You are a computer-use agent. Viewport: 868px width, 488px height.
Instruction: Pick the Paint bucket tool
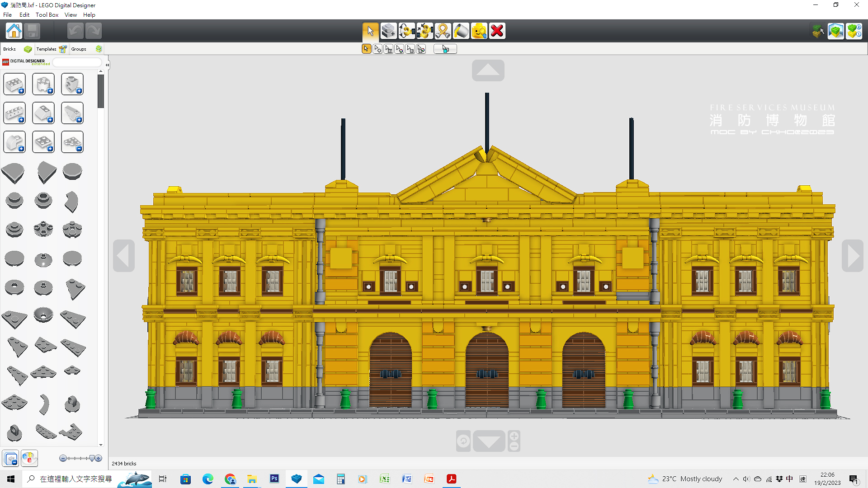[x=461, y=31]
